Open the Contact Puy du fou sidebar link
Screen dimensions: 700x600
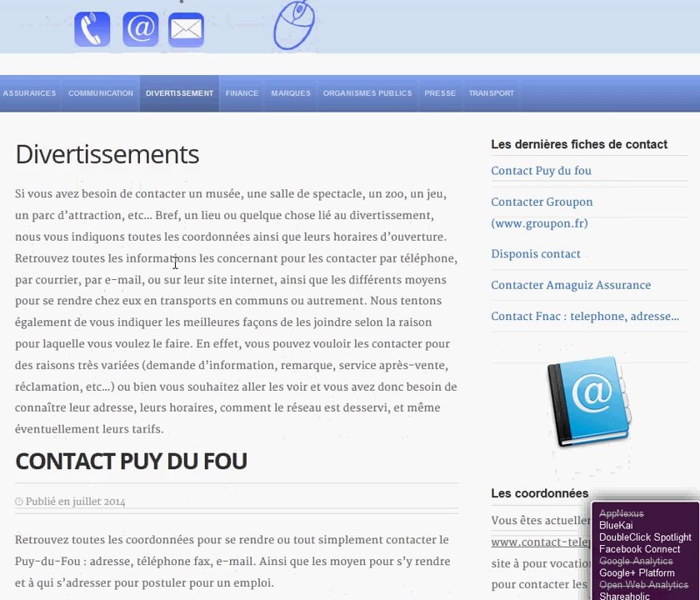click(541, 171)
